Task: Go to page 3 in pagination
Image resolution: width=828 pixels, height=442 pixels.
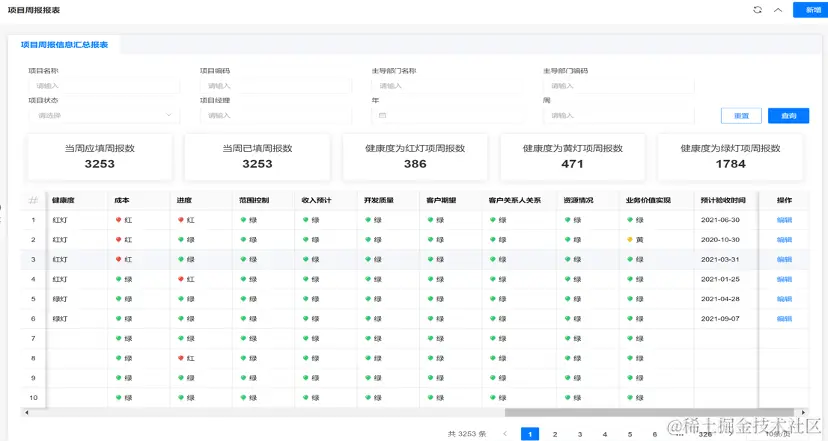Action: (580, 434)
